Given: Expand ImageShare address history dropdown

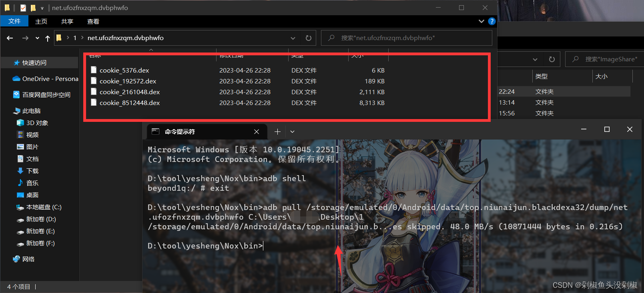Looking at the screenshot, I should (535, 59).
